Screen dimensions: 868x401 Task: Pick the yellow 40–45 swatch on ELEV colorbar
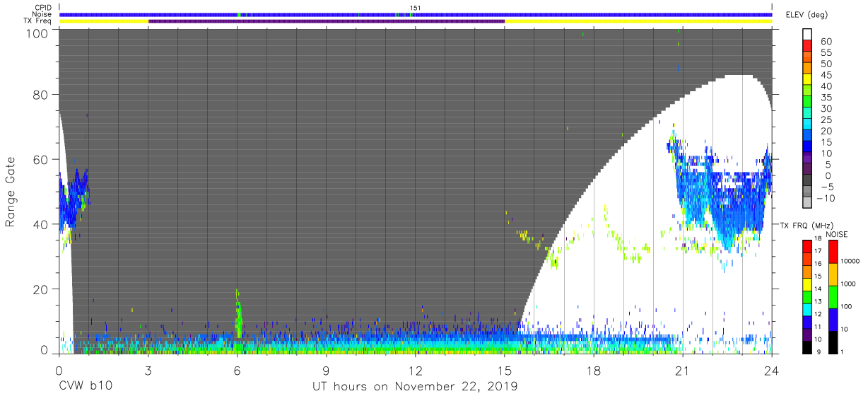coord(808,81)
